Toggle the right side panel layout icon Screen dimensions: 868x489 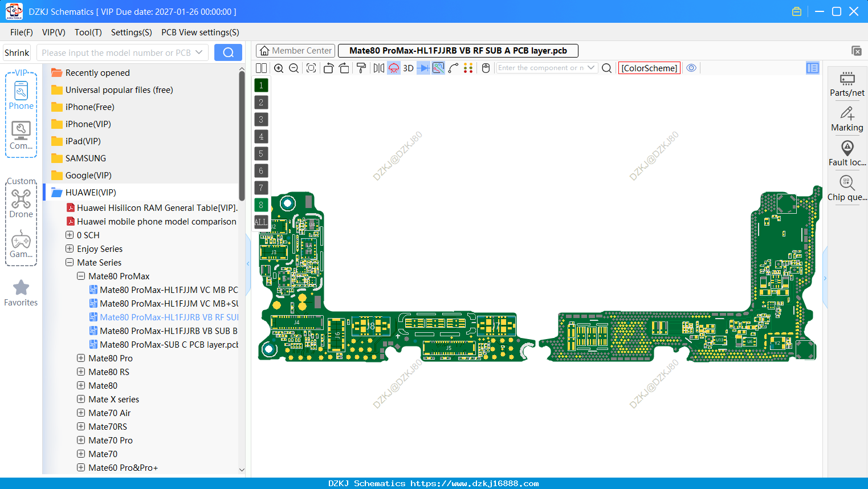pos(813,68)
